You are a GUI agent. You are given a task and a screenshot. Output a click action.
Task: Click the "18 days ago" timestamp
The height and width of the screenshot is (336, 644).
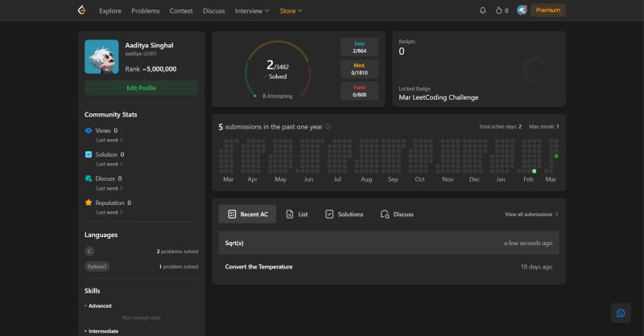(536, 267)
